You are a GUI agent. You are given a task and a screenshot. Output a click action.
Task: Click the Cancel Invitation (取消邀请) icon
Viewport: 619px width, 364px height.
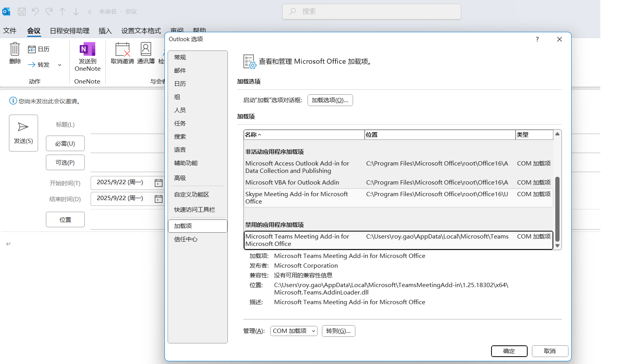coord(122,50)
